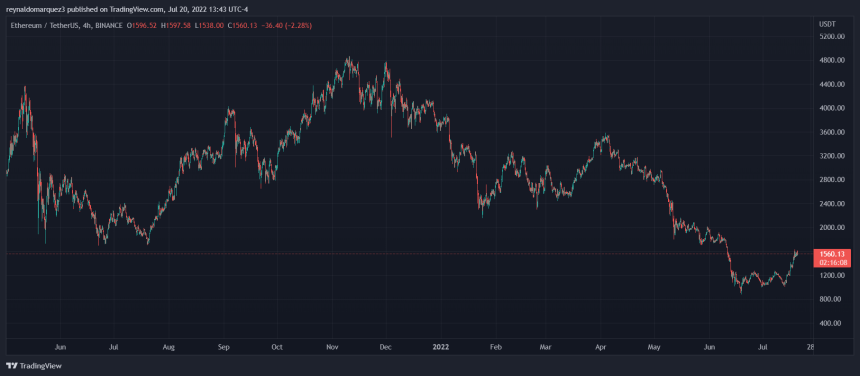Select the Nov marker on time axis
Image resolution: width=860 pixels, height=376 pixels.
click(x=332, y=346)
